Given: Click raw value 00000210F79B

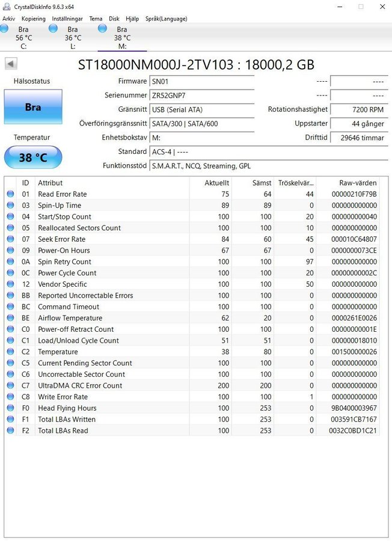Looking at the screenshot, I should tap(354, 194).
